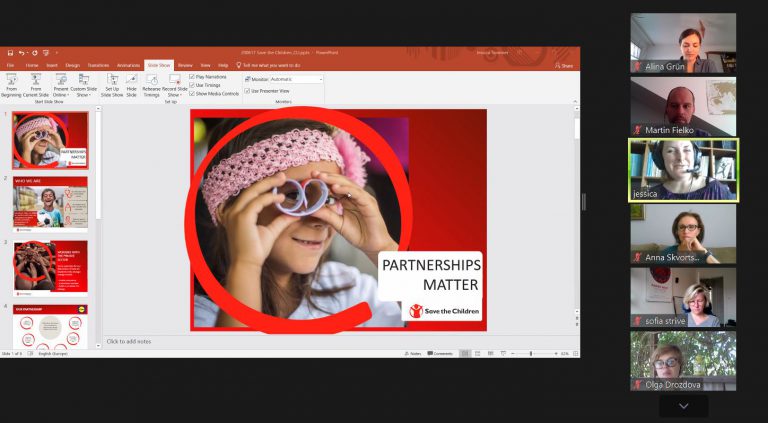The height and width of the screenshot is (423, 768).
Task: Toggle Show Media Controls checkbox
Action: pyautogui.click(x=192, y=94)
